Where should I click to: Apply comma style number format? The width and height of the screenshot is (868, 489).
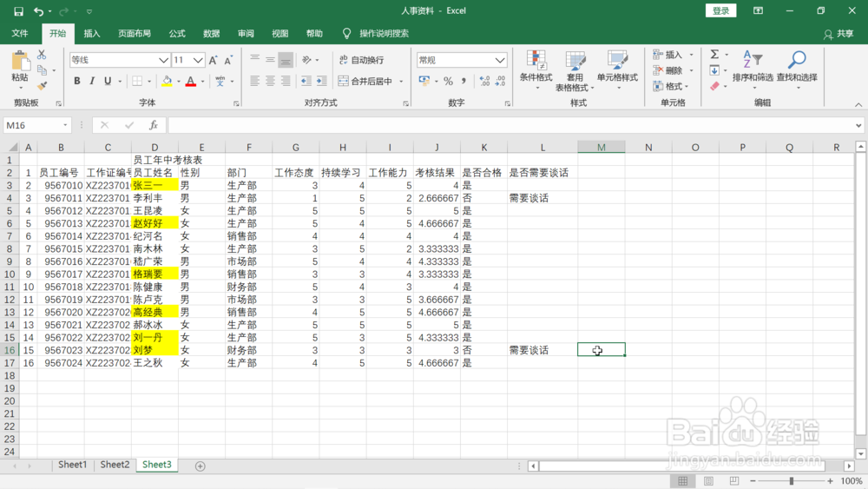click(x=464, y=81)
